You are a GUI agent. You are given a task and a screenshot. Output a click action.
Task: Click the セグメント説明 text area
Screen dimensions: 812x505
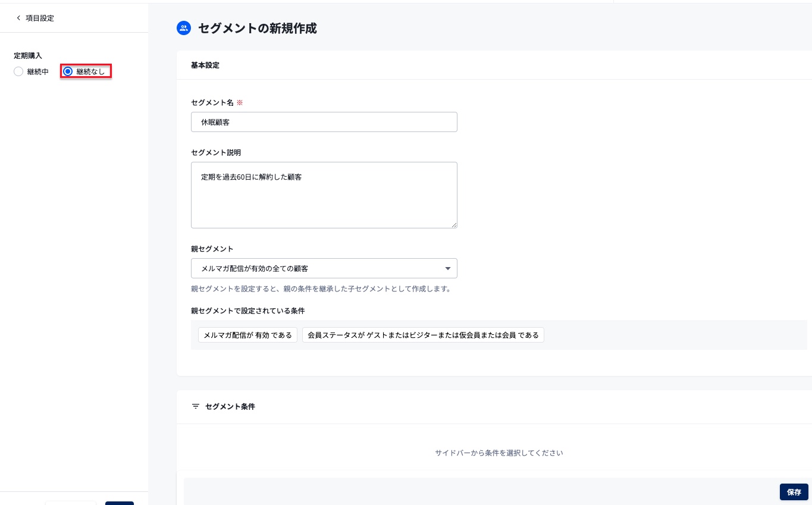[x=324, y=195]
